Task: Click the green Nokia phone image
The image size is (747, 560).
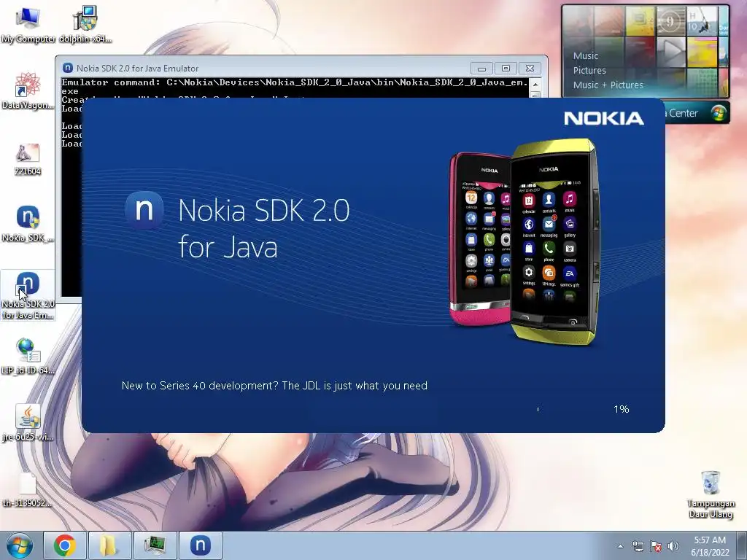Action: click(x=554, y=241)
